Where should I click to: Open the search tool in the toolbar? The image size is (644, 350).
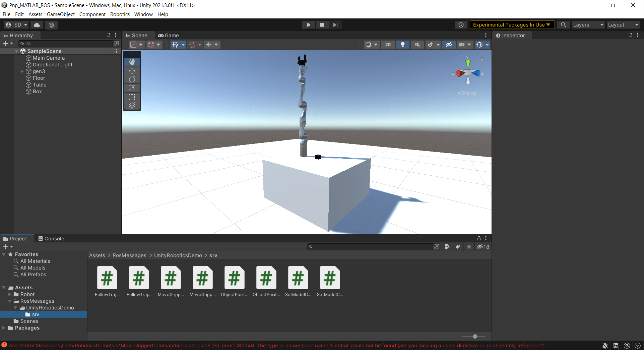563,24
